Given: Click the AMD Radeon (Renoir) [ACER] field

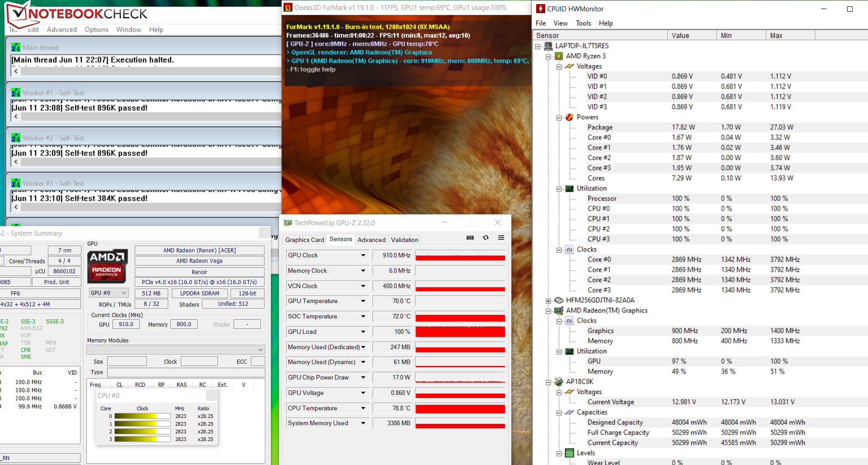Looking at the screenshot, I should coord(199,250).
